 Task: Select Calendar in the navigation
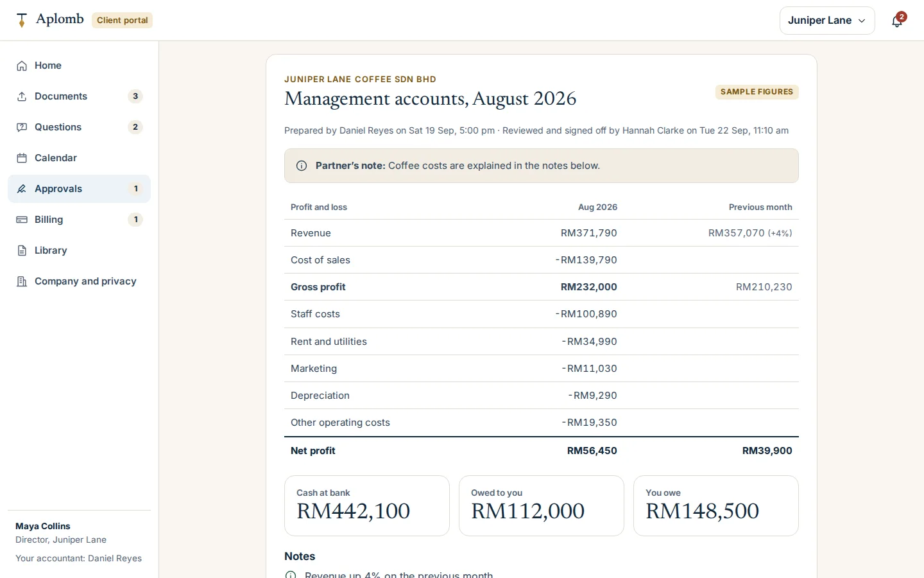point(79,158)
